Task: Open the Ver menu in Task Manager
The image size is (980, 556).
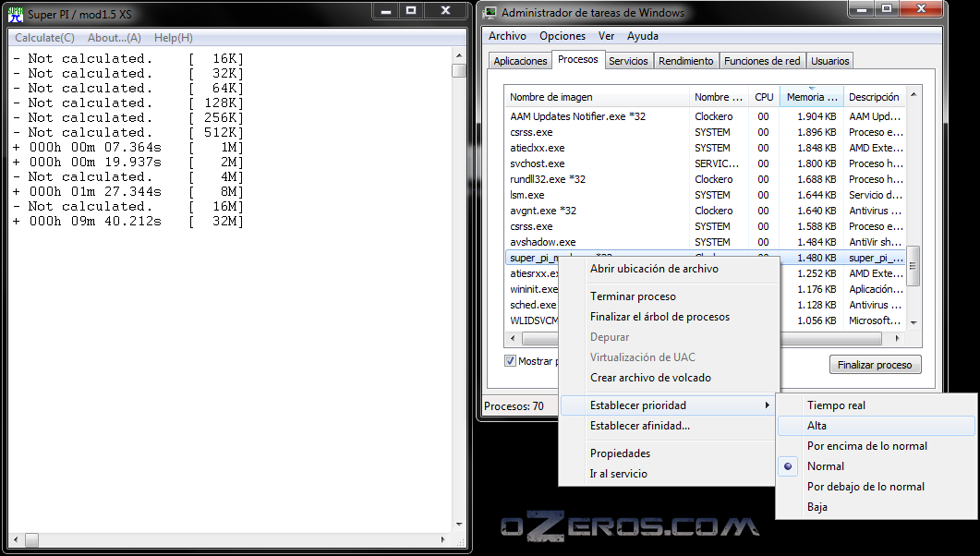Action: (606, 36)
